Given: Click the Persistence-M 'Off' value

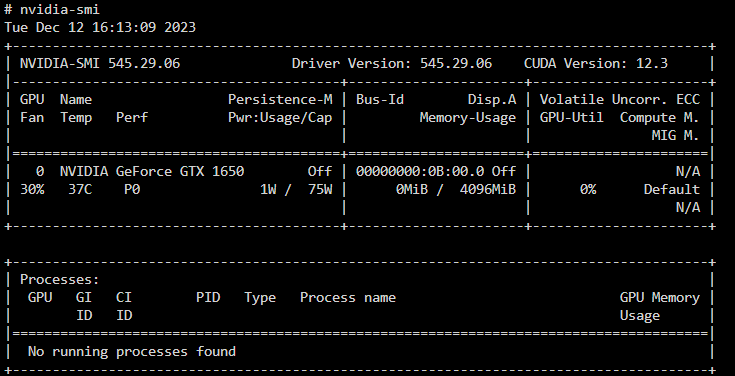Looking at the screenshot, I should (320, 172).
